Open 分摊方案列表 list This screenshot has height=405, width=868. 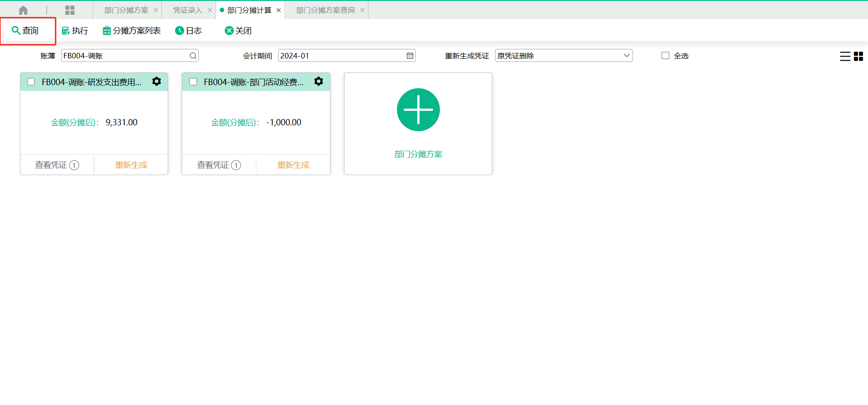coord(132,30)
